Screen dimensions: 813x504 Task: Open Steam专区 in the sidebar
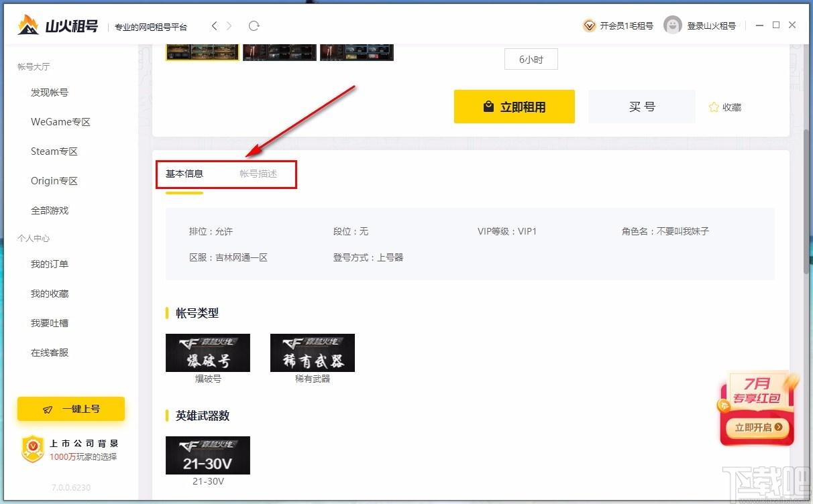pos(54,151)
